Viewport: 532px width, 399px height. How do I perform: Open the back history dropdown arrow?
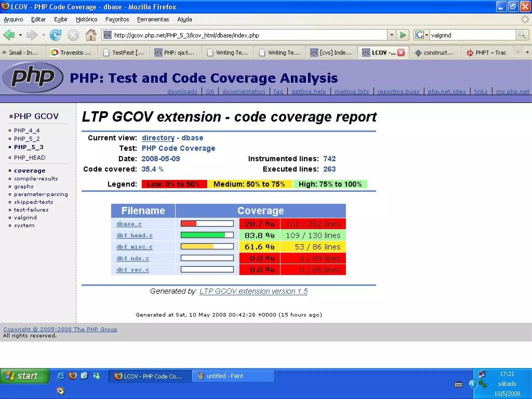20,35
